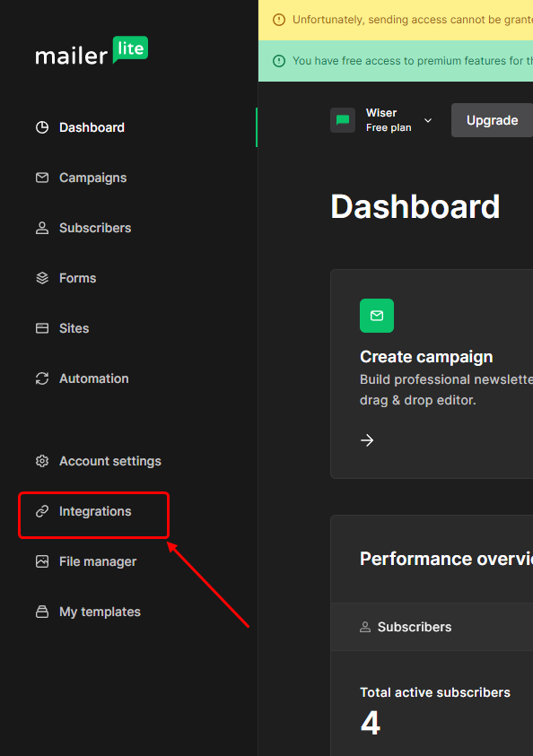Image resolution: width=533 pixels, height=756 pixels.
Task: Click the Dashboard pie-chart icon
Action: tap(42, 127)
